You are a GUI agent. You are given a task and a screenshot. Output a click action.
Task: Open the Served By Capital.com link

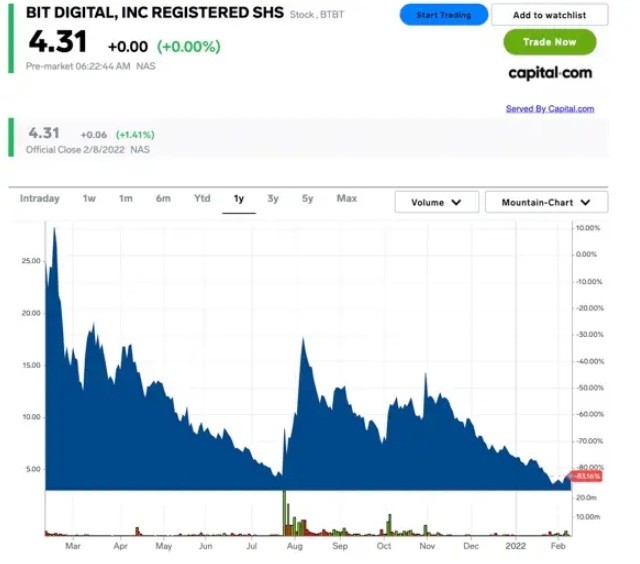[x=549, y=109]
